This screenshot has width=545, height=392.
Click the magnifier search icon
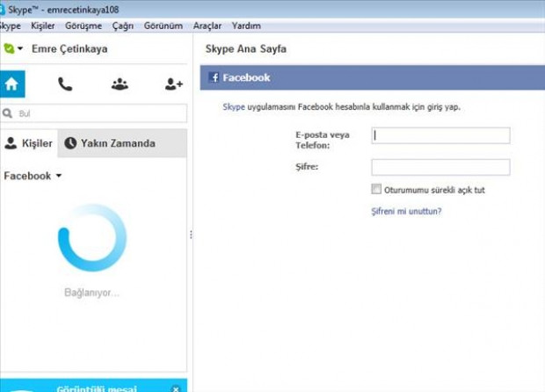point(7,113)
